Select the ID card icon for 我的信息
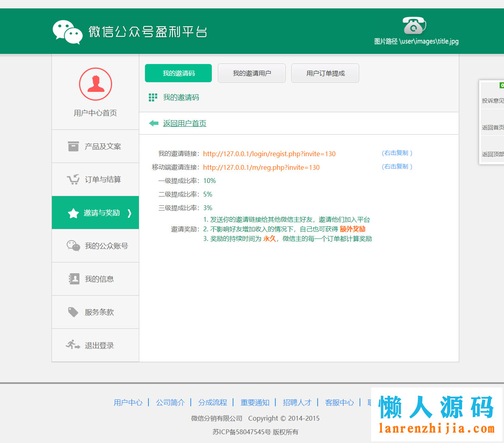The width and height of the screenshot is (504, 443). point(73,279)
